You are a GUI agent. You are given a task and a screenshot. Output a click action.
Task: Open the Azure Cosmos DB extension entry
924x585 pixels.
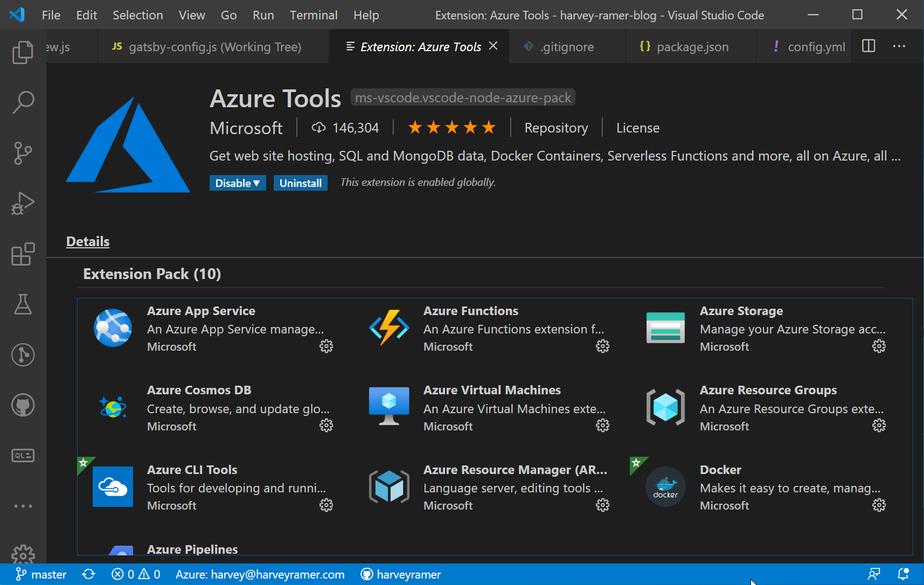(216, 408)
